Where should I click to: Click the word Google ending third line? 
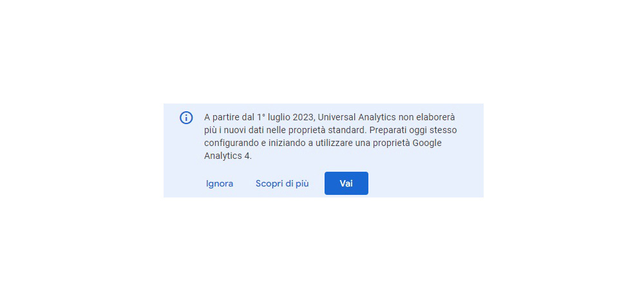click(x=427, y=143)
